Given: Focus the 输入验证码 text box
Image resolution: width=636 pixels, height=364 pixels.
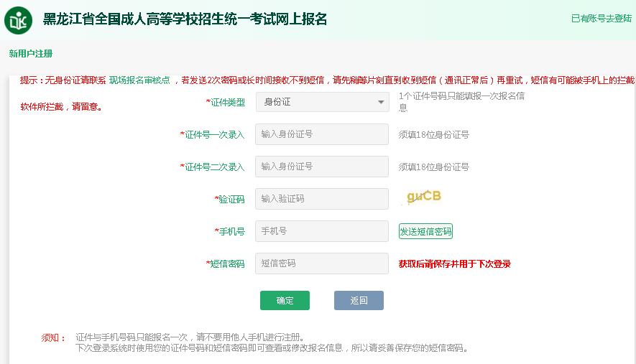Looking at the screenshot, I should [x=322, y=199].
